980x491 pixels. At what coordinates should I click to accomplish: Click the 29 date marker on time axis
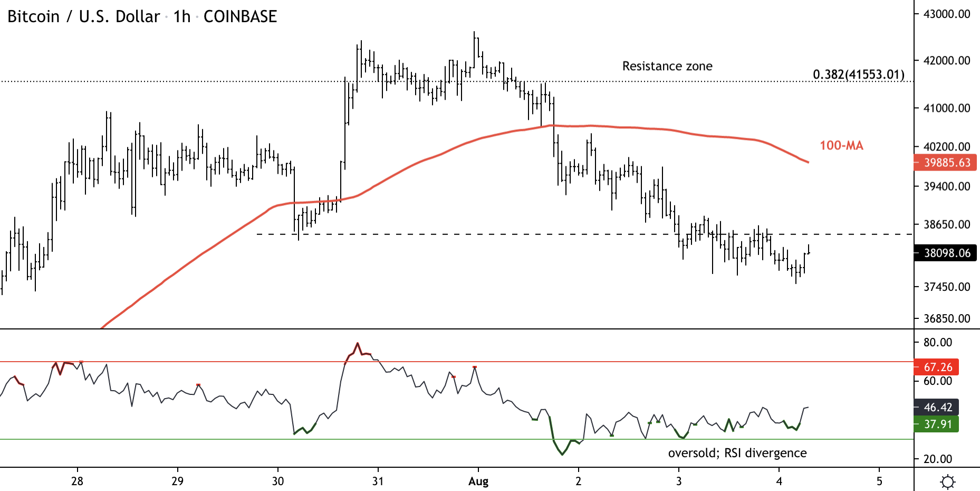[x=178, y=481]
